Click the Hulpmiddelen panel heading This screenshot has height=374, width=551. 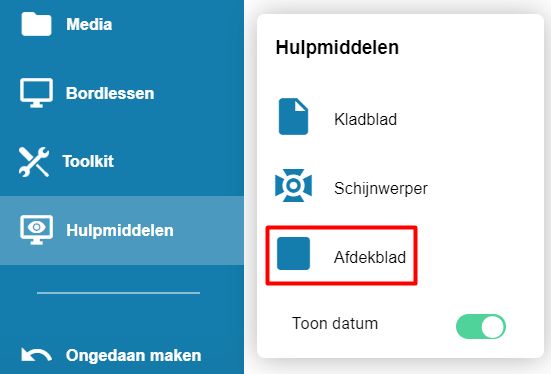[x=337, y=48]
